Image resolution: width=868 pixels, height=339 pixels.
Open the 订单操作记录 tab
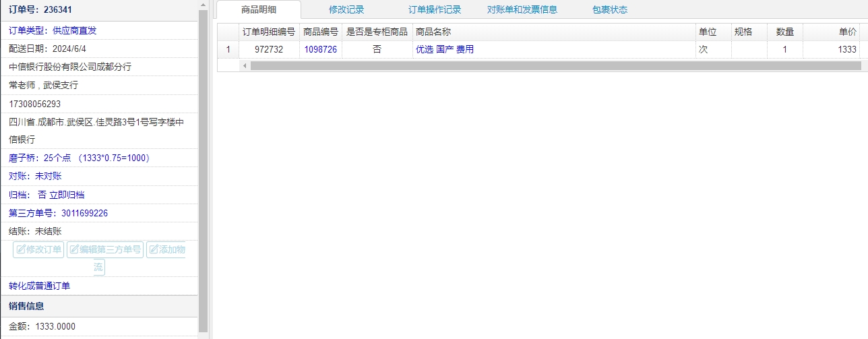coord(435,9)
